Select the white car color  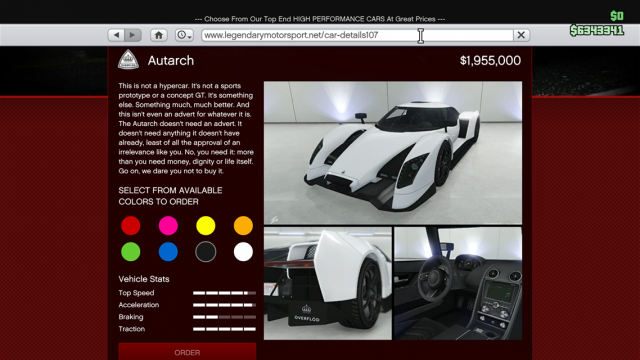[243, 252]
